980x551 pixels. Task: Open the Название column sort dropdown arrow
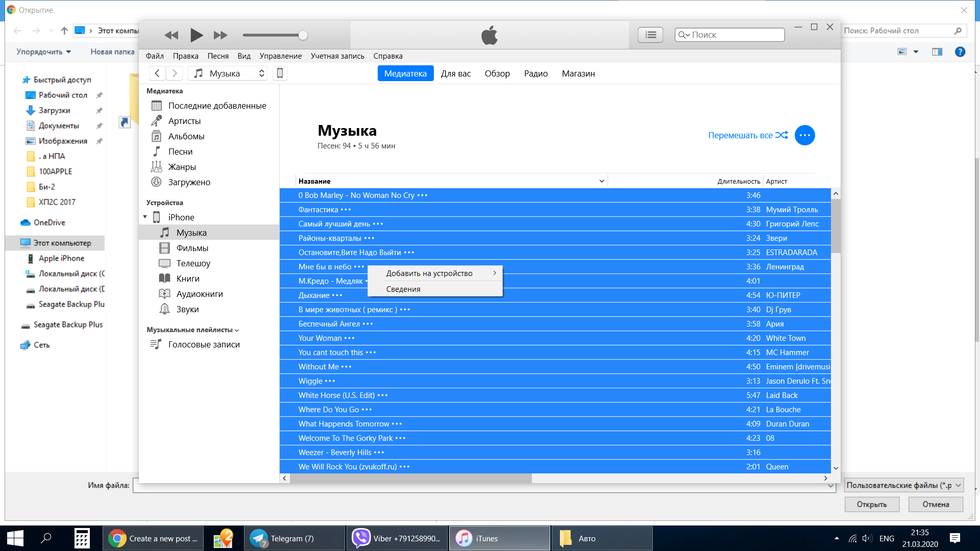602,181
